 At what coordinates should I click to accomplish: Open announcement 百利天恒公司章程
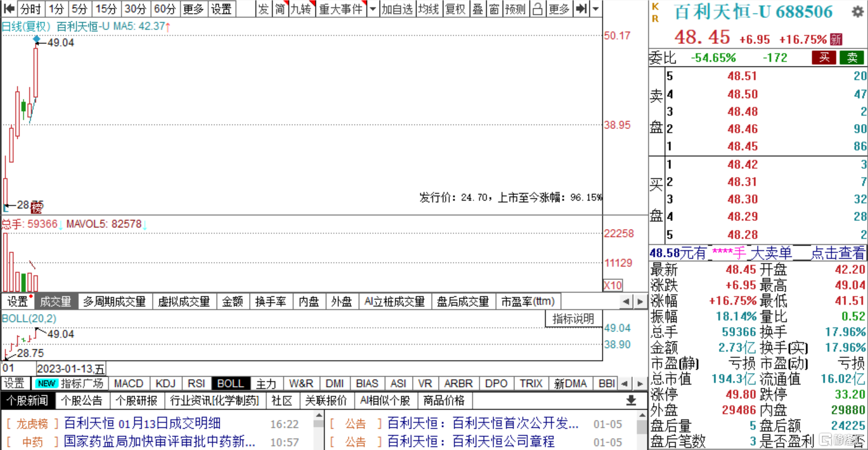click(471, 442)
